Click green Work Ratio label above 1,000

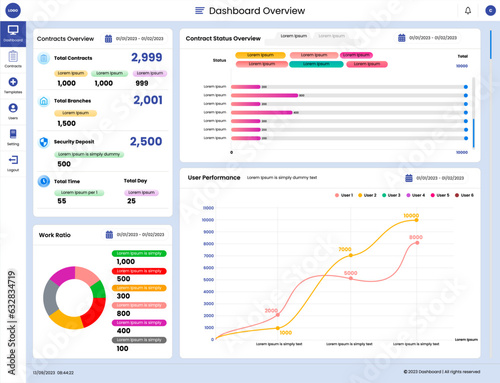click(x=139, y=253)
